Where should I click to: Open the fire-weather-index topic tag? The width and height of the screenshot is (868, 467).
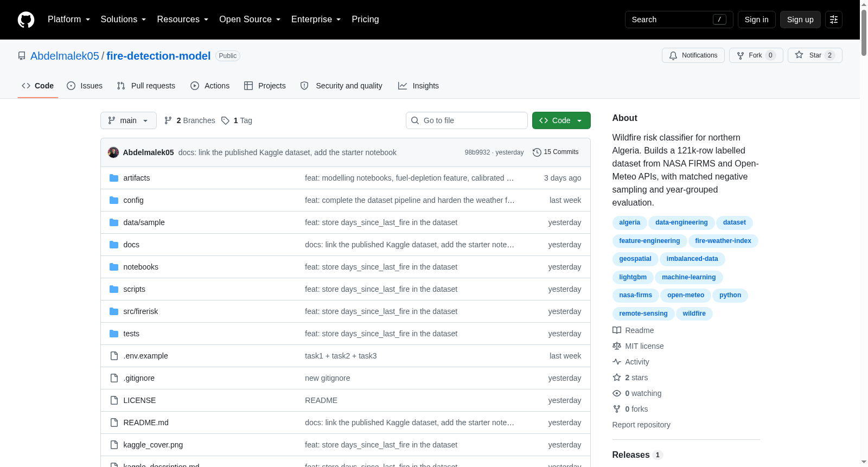pos(723,241)
